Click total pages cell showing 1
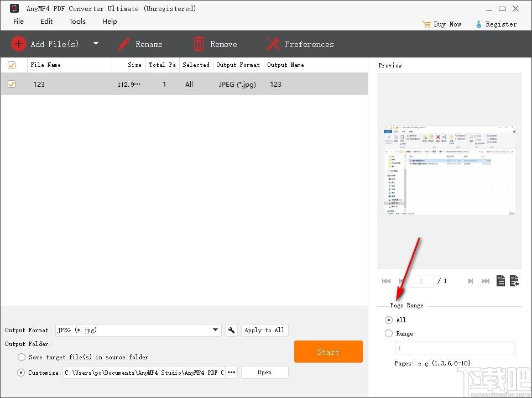The width and height of the screenshot is (532, 398). tap(164, 85)
